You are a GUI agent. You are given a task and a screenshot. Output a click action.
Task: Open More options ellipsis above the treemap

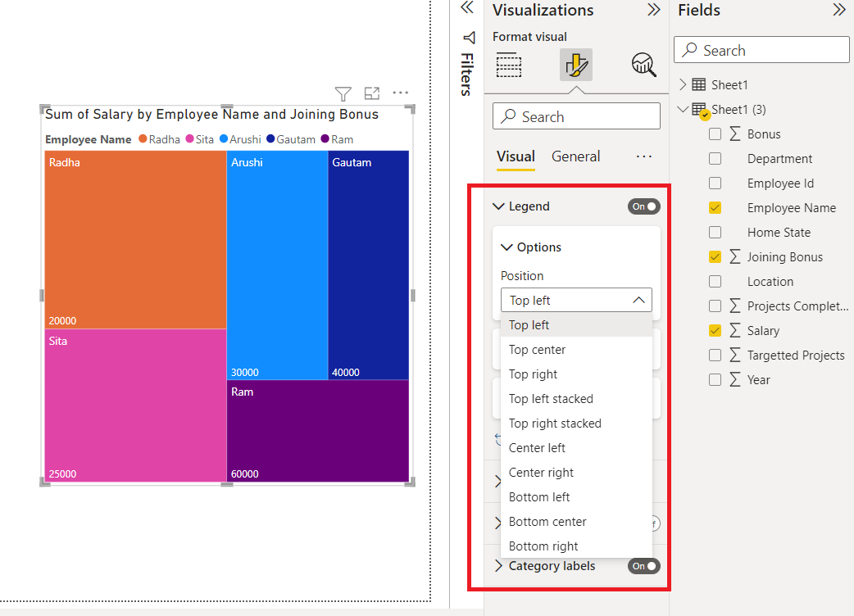(400, 93)
